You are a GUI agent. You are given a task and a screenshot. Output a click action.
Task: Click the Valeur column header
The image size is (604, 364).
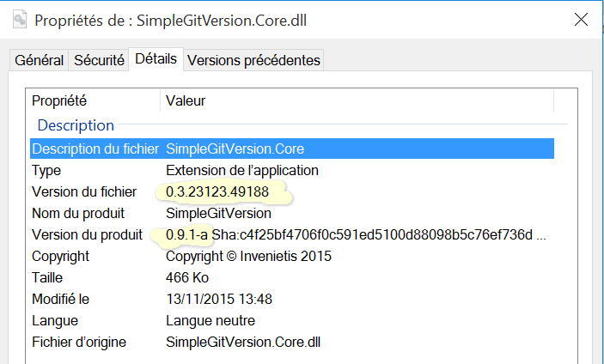click(186, 100)
